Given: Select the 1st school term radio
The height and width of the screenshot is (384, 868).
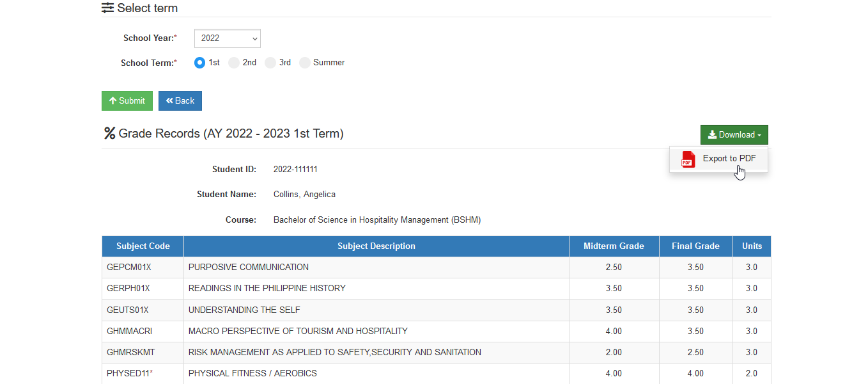Looking at the screenshot, I should [199, 63].
